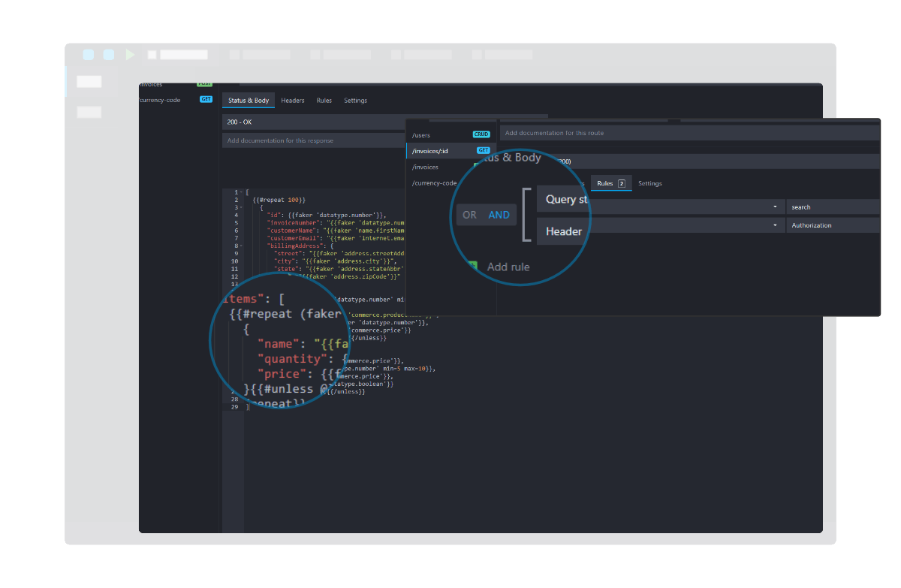This screenshot has width=901, height=588.
Task: Click the GET badge on /currency-code route
Action: click(206, 99)
